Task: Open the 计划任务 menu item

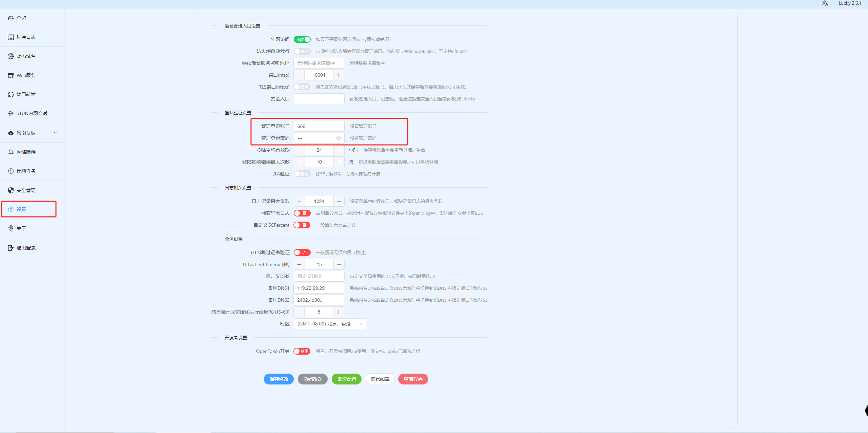Action: click(x=26, y=171)
